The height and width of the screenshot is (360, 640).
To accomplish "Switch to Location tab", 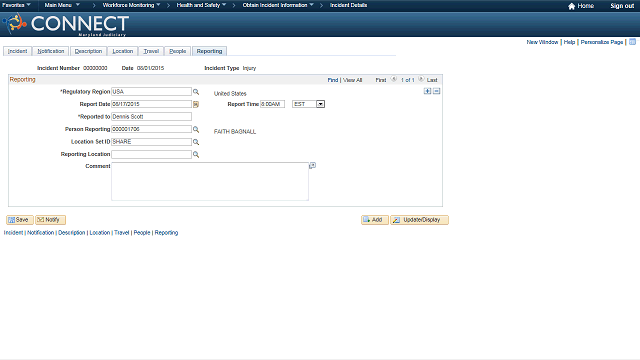I will point(123,51).
